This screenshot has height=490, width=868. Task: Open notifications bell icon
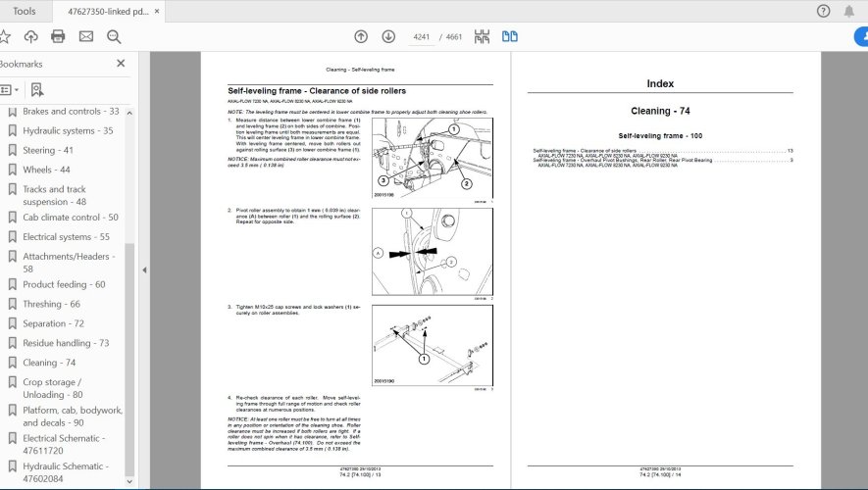[848, 11]
